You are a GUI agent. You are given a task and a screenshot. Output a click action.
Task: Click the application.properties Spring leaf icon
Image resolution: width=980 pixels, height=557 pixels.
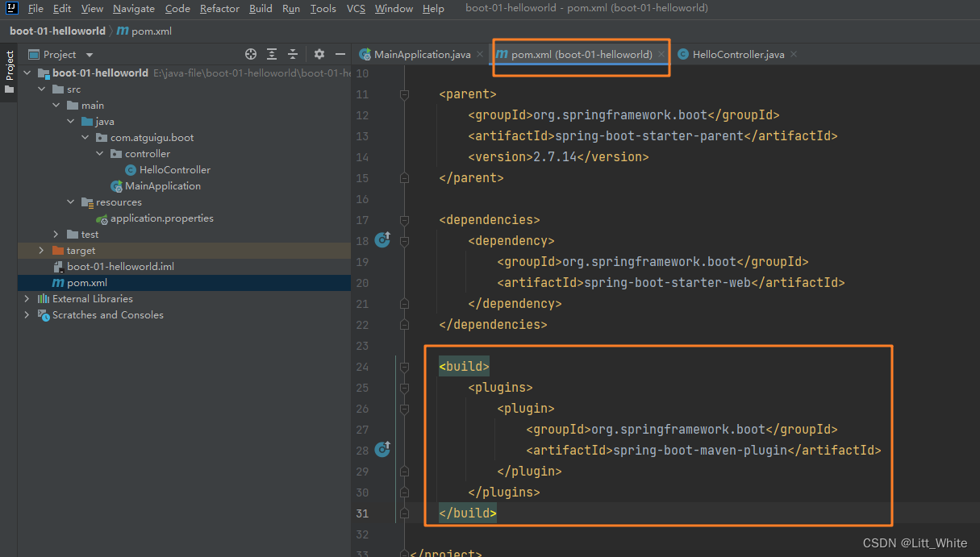[102, 218]
